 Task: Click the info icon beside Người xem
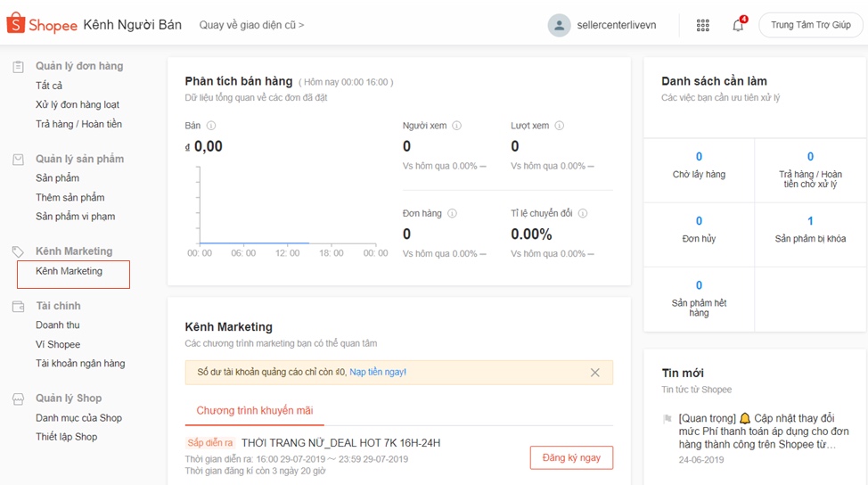click(x=456, y=126)
